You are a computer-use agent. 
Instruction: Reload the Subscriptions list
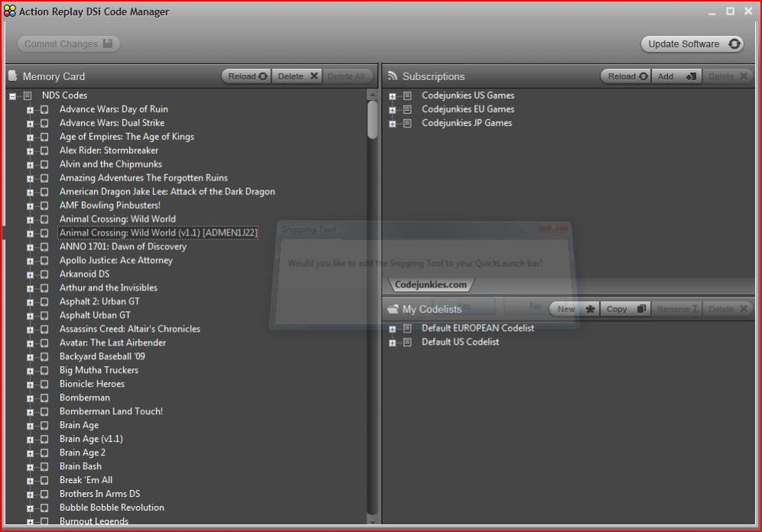point(627,76)
